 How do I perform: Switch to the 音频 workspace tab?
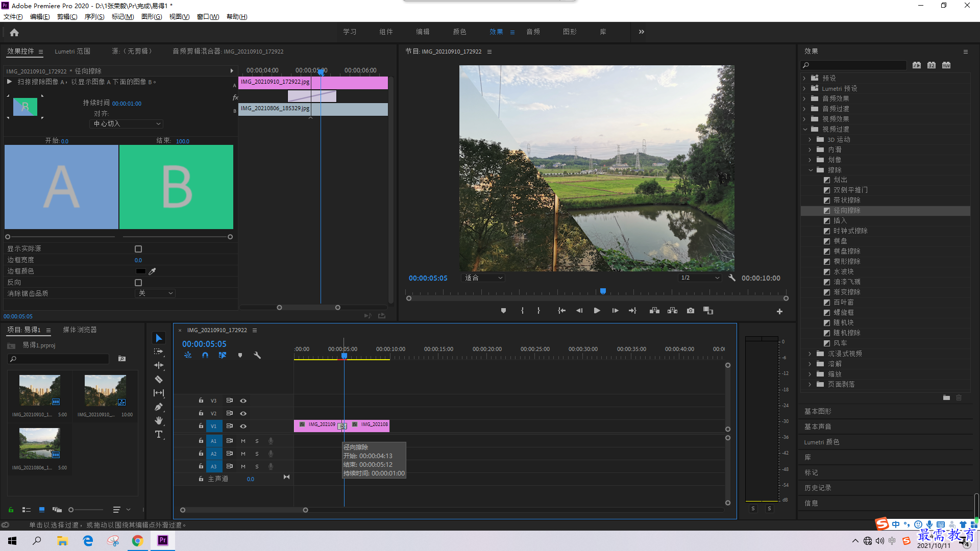tap(533, 32)
